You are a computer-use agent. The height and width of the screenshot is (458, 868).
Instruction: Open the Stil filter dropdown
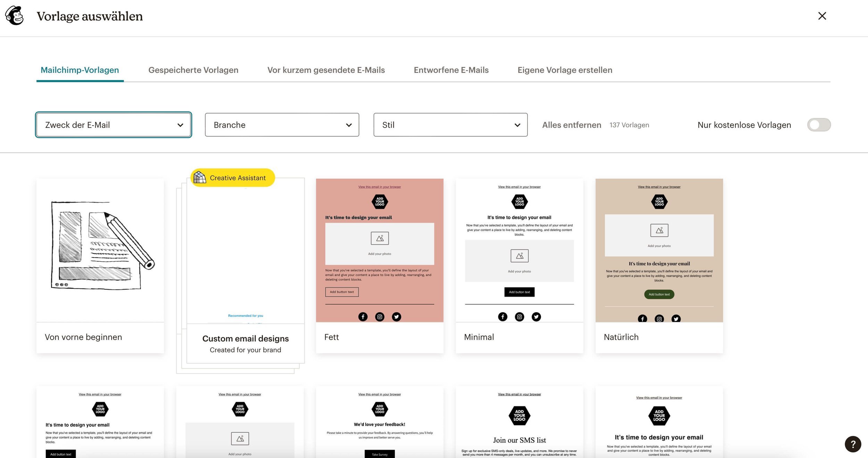point(450,125)
